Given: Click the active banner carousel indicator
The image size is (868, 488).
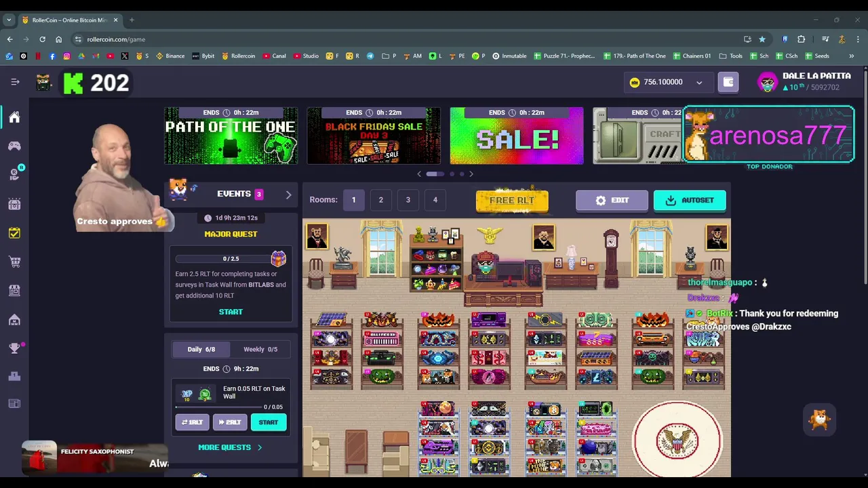Looking at the screenshot, I should click(x=435, y=174).
